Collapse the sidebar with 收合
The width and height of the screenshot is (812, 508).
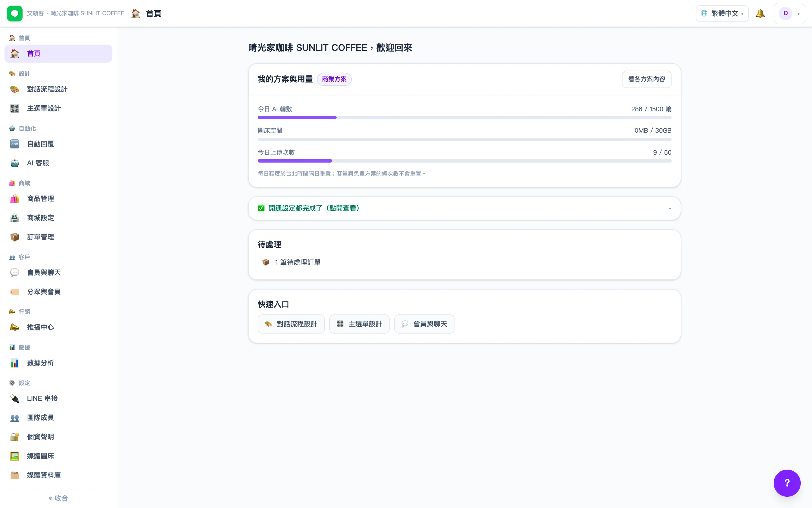[58, 498]
